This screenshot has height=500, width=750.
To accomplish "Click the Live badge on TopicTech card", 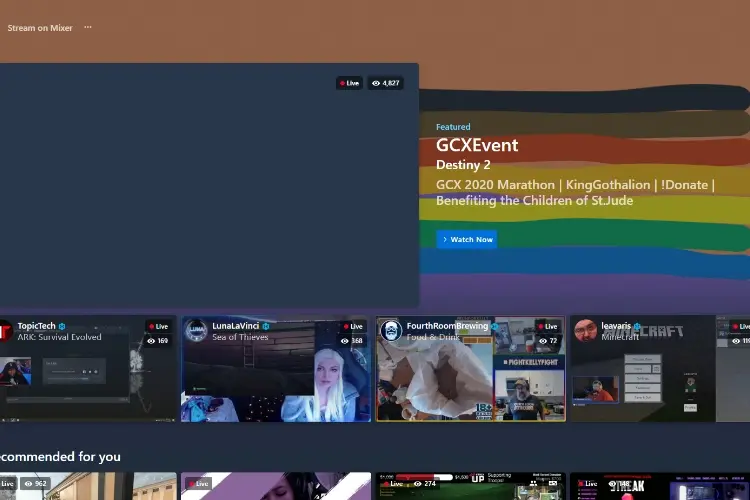I will point(159,326).
